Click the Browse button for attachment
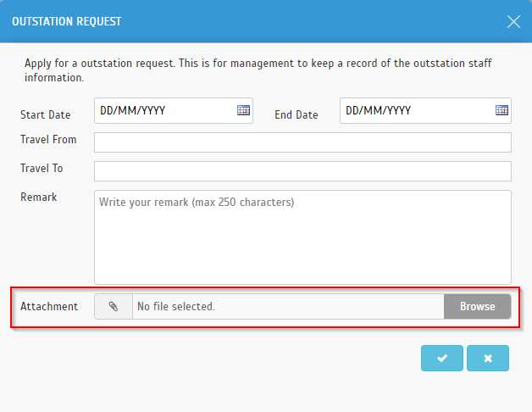 (477, 306)
